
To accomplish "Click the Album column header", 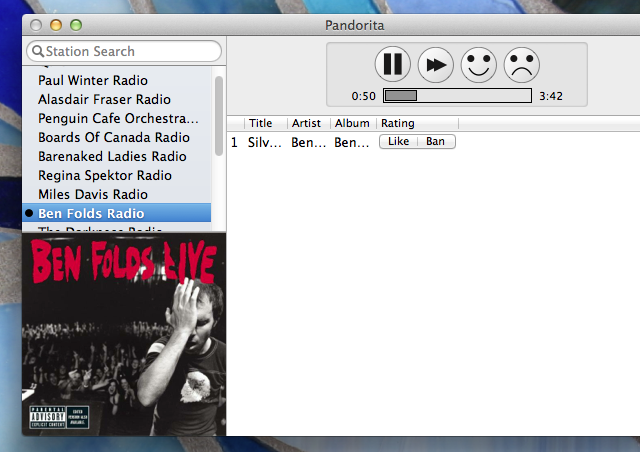I will point(353,123).
